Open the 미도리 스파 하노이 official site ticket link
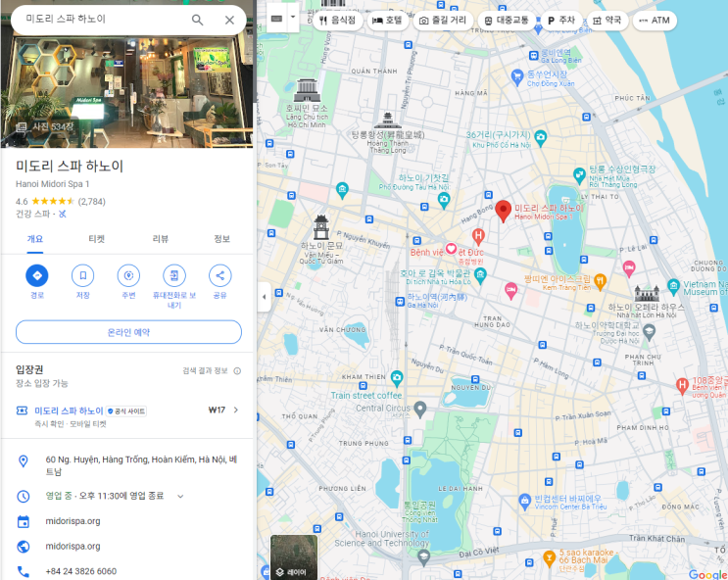Image resolution: width=728 pixels, height=580 pixels. click(x=69, y=411)
